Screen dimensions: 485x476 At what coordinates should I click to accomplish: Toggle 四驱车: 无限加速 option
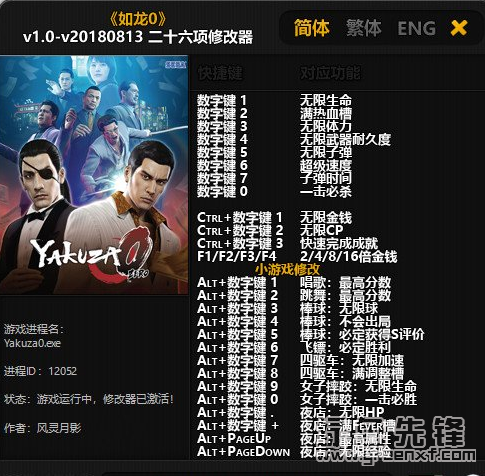point(352,360)
